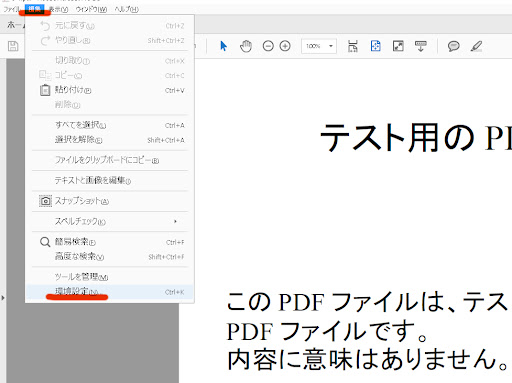
Task: Choose テキストと画像を編集 entry
Action: [110, 181]
